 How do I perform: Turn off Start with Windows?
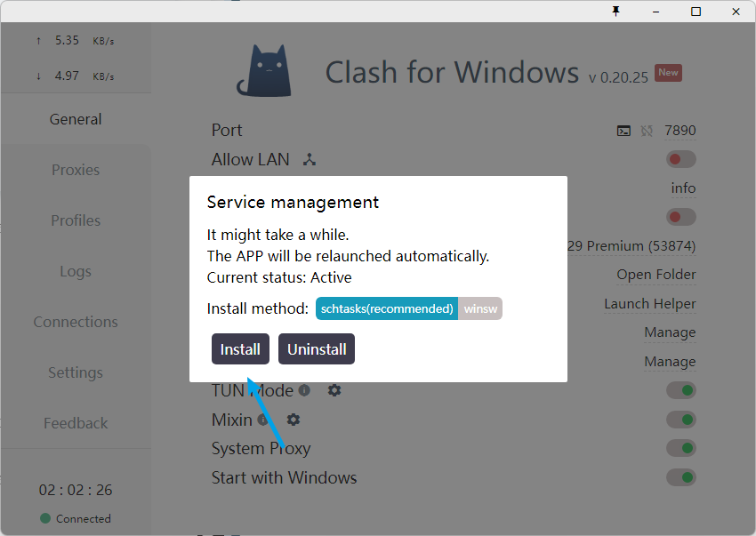click(x=680, y=477)
